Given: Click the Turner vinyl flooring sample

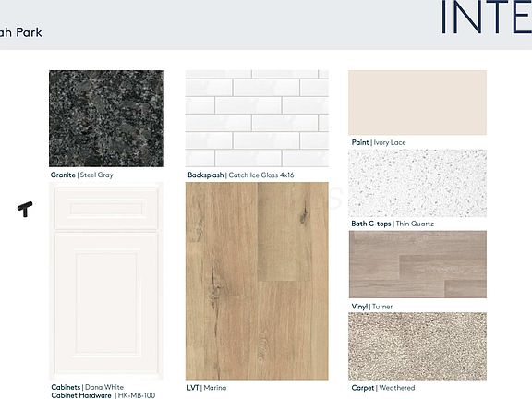Looking at the screenshot, I should 417,264.
